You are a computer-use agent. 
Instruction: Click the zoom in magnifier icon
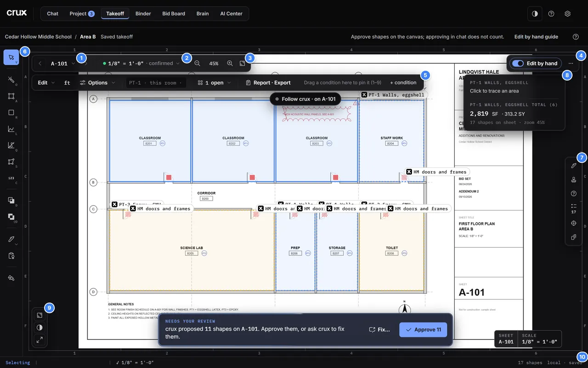(x=230, y=63)
